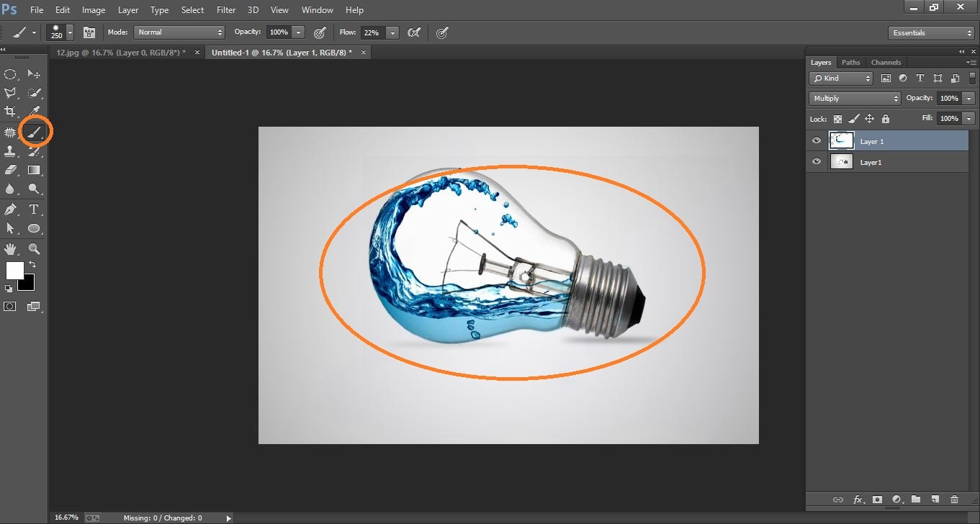
Task: Create a new layer in the Layers panel
Action: tap(935, 499)
